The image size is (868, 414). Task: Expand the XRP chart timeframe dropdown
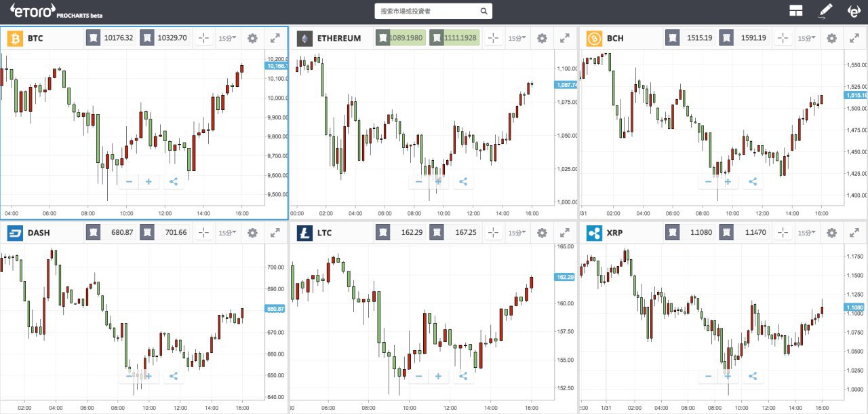click(806, 233)
